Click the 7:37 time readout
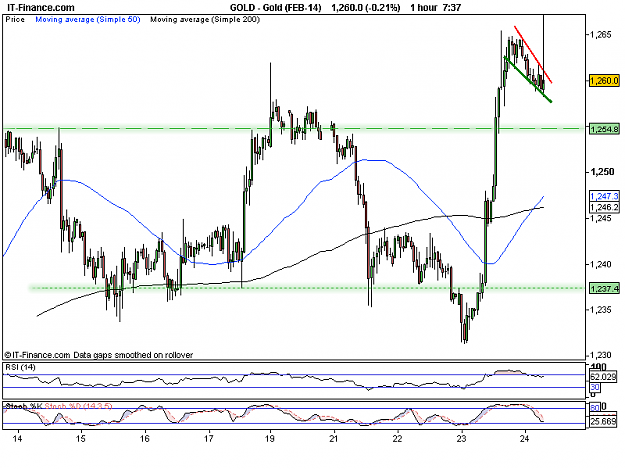This screenshot has height=469, width=625. coord(452,8)
